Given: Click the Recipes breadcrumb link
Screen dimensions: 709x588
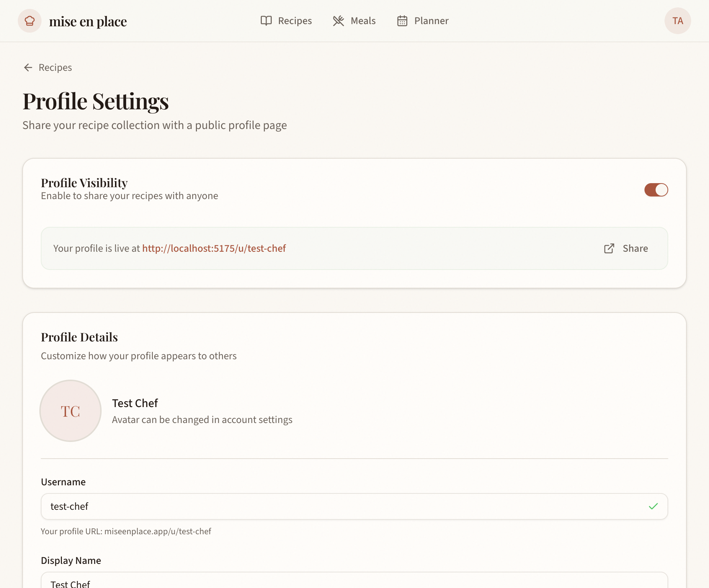Looking at the screenshot, I should pyautogui.click(x=55, y=67).
